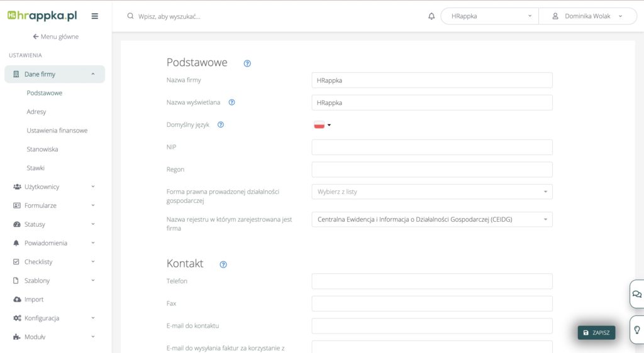Open the Polish flag language dropdown

tap(322, 125)
